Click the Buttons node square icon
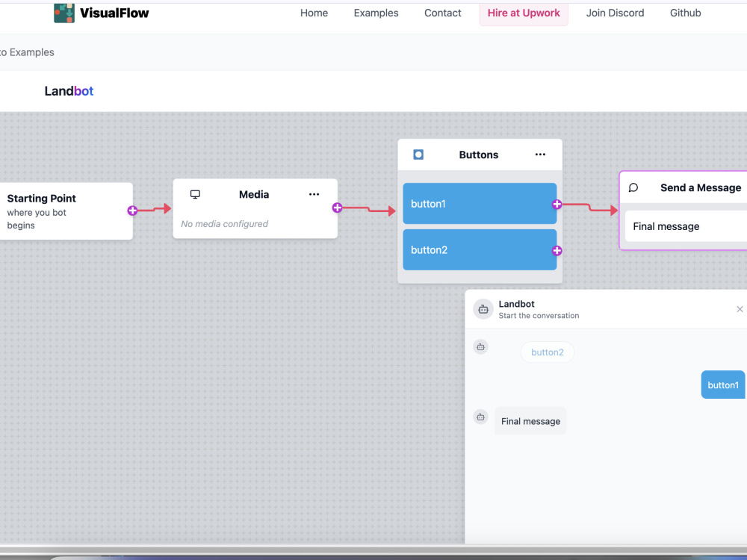The width and height of the screenshot is (747, 560). point(418,155)
